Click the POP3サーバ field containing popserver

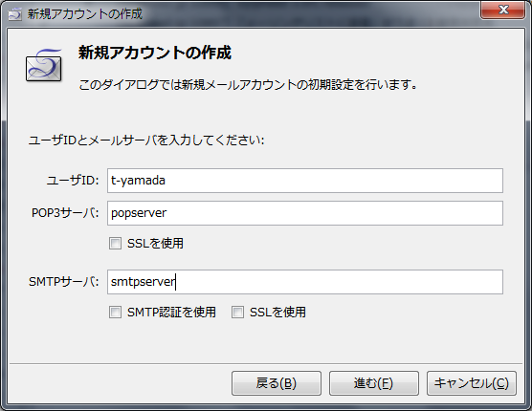pos(305,213)
